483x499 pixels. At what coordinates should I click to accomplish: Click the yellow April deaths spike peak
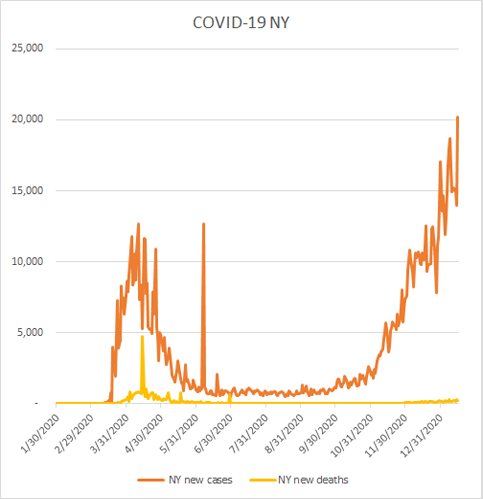point(142,336)
